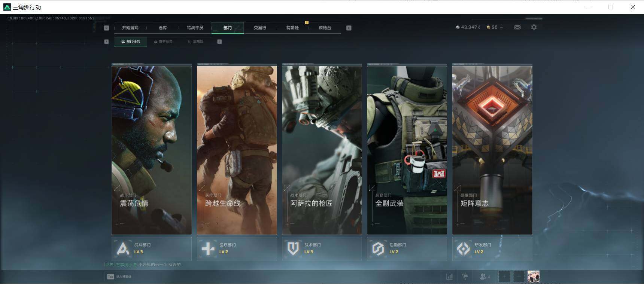This screenshot has width=644, height=284.
Task: Open the 军需处 sub-tab
Action: pyautogui.click(x=195, y=42)
